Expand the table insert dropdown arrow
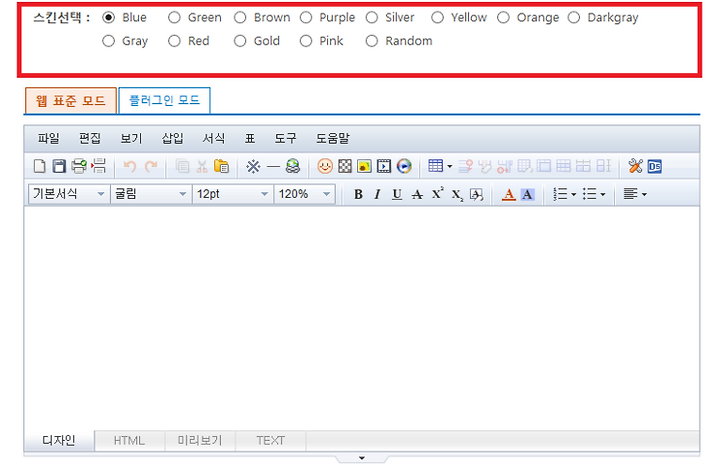 (450, 166)
